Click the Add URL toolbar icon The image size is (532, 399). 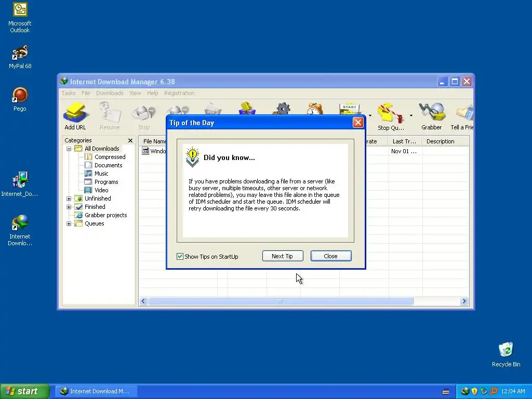(x=75, y=116)
